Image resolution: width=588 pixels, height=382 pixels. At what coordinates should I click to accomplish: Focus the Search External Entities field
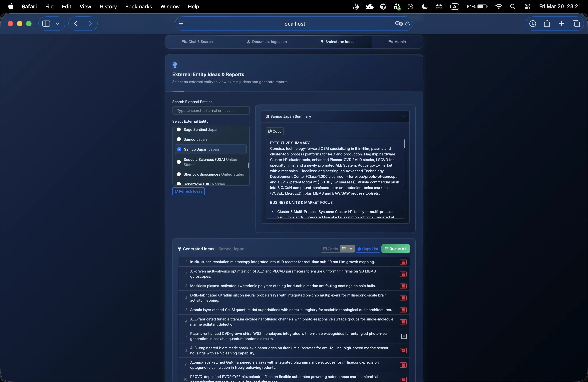coord(211,110)
